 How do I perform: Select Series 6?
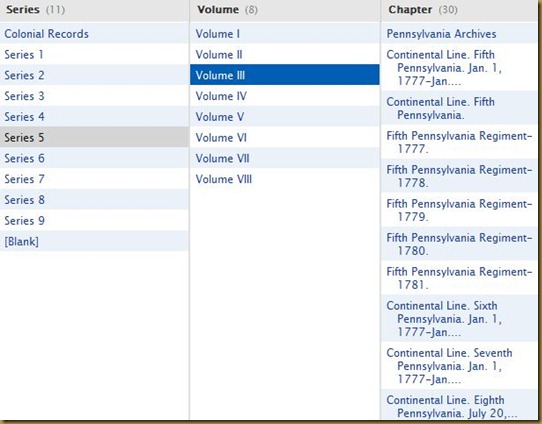point(94,158)
